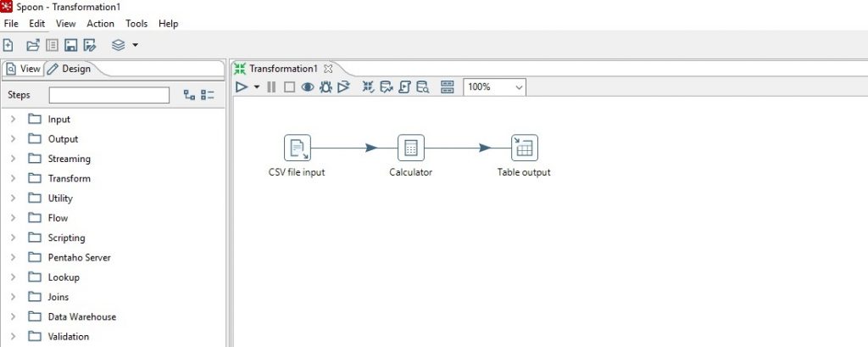Image resolution: width=868 pixels, height=347 pixels.
Task: Generate SQL with the toolbar icon
Action: (x=404, y=87)
